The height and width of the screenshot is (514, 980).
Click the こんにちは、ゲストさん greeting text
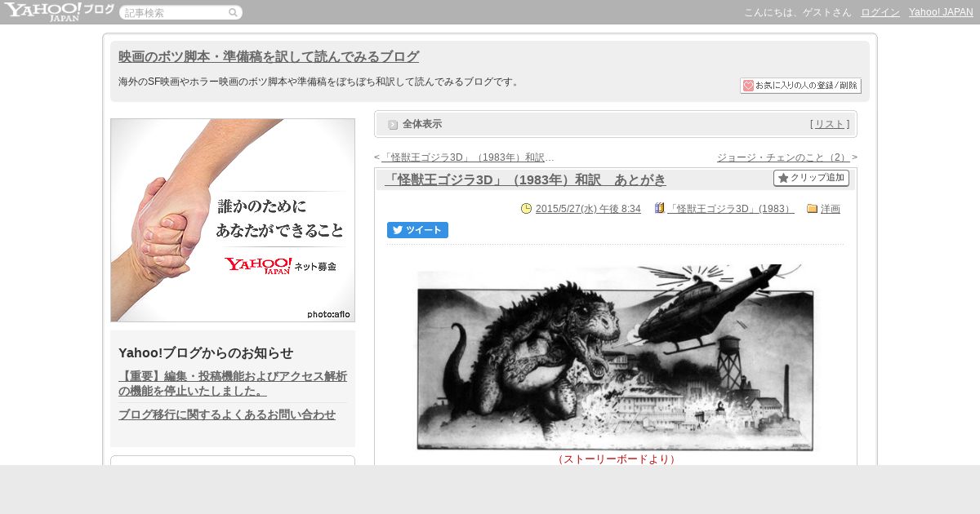click(798, 12)
